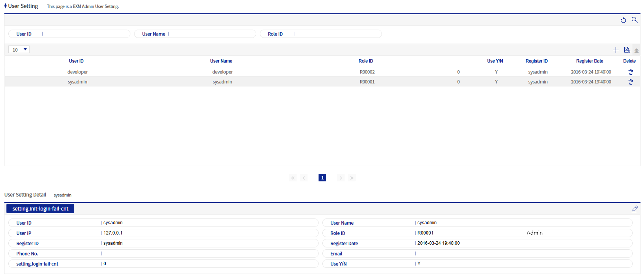Click the pencil edit icon in detail
The width and height of the screenshot is (644, 280).
634,209
